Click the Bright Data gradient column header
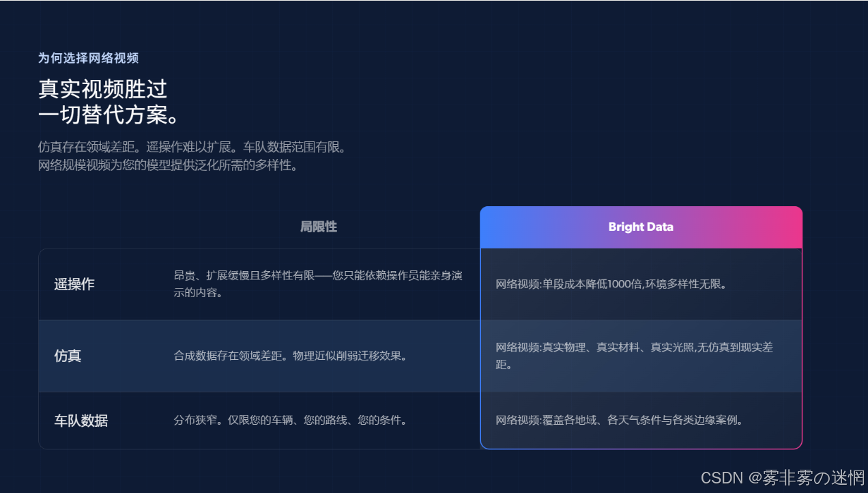Screen dimensions: 868x493 tap(641, 227)
